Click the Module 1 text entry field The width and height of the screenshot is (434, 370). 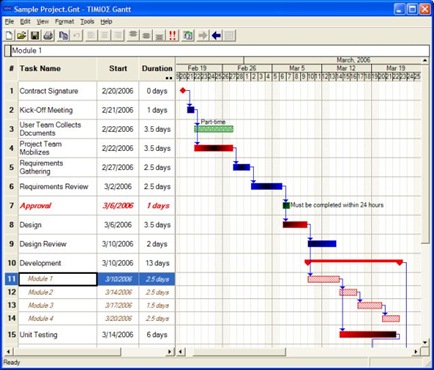217,51
